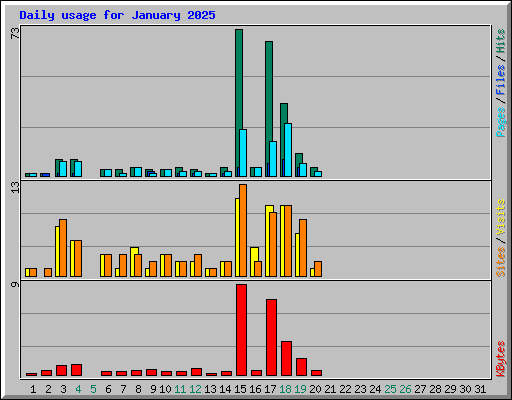Click the green 'Hits' legend label
This screenshot has height=400, width=512.
coord(500,41)
